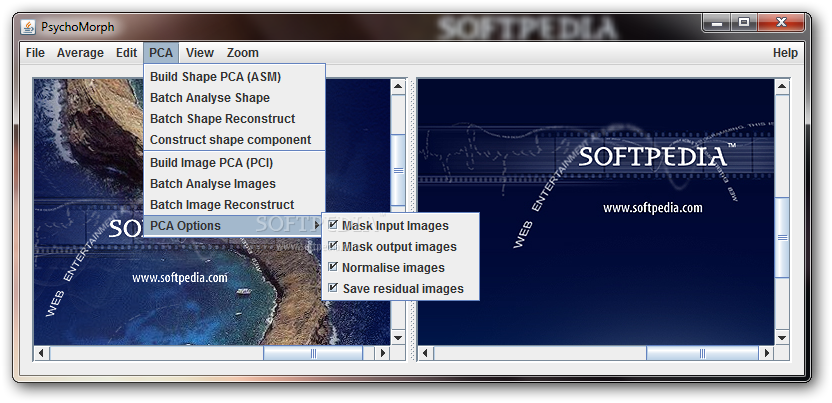Click left panel horizontal scrollbar right arrow
832x403 pixels.
pyautogui.click(x=383, y=353)
